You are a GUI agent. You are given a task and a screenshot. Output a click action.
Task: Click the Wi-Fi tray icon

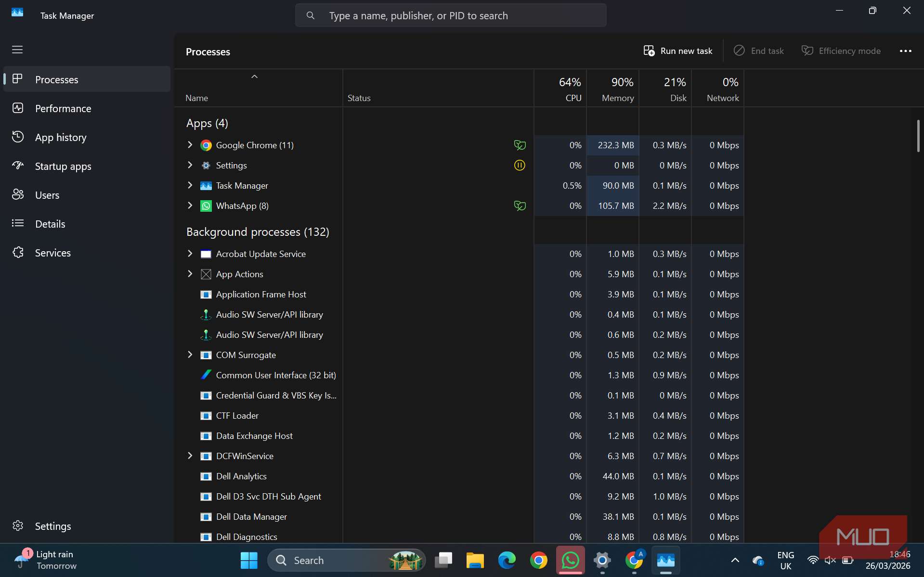point(813,560)
